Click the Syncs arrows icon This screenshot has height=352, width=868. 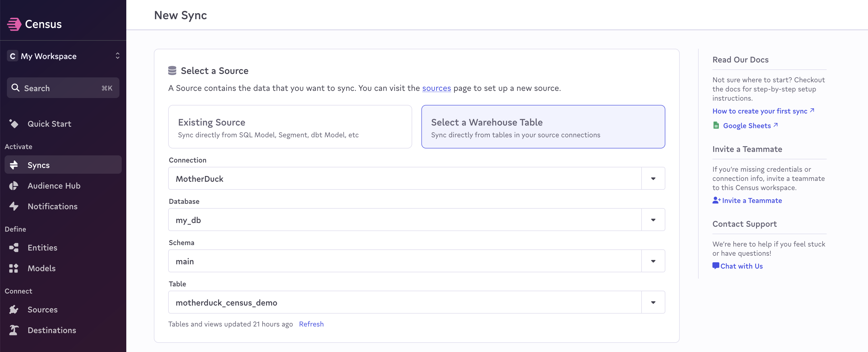point(14,165)
